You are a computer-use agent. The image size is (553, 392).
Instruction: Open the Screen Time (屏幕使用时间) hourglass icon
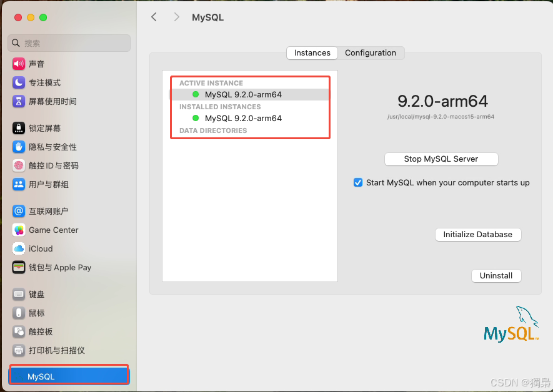point(19,102)
